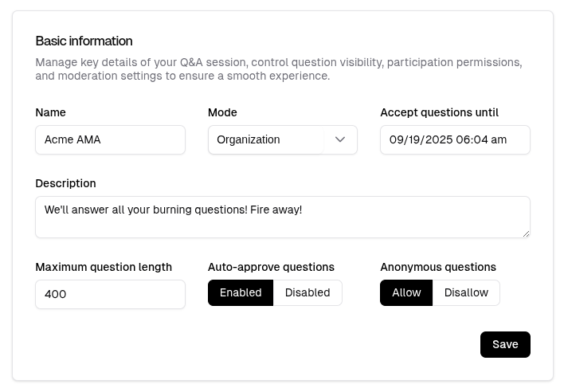This screenshot has height=392, width=564.
Task: Choose Allow for anonymous questions
Action: 406,292
